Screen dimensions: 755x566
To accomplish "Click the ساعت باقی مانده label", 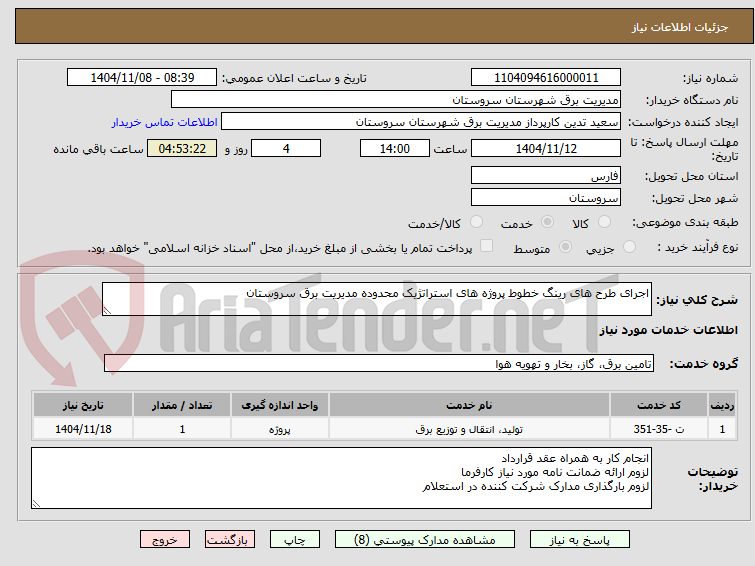I will point(98,149).
